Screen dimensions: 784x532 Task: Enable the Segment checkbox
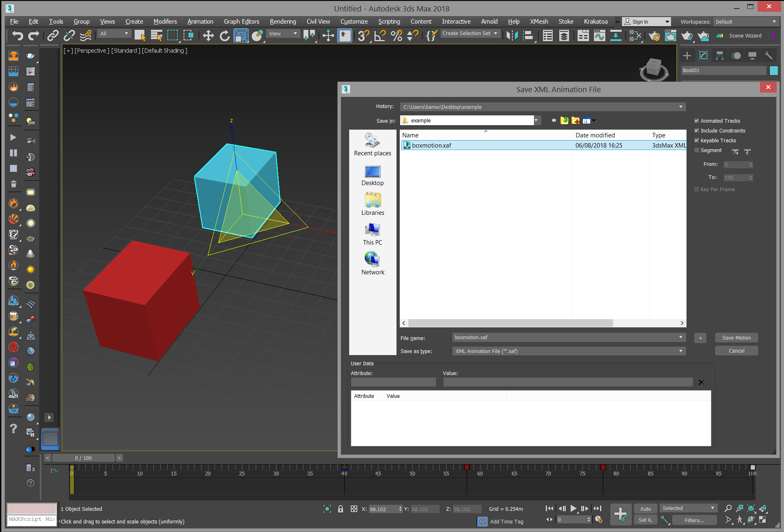tap(697, 150)
